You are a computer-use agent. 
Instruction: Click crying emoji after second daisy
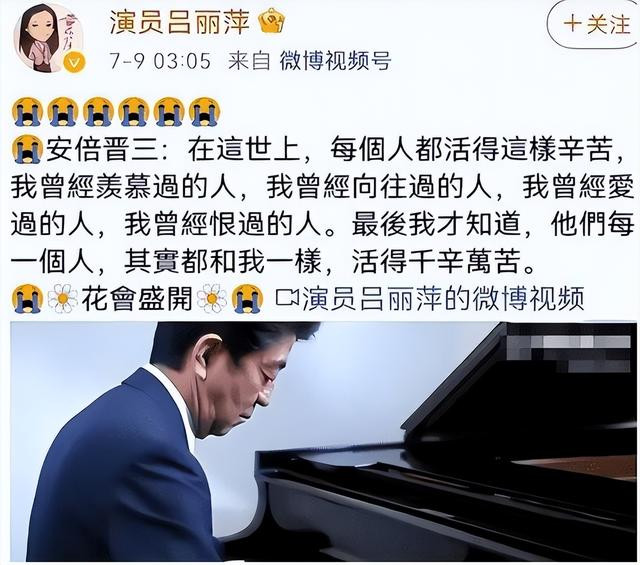247,298
